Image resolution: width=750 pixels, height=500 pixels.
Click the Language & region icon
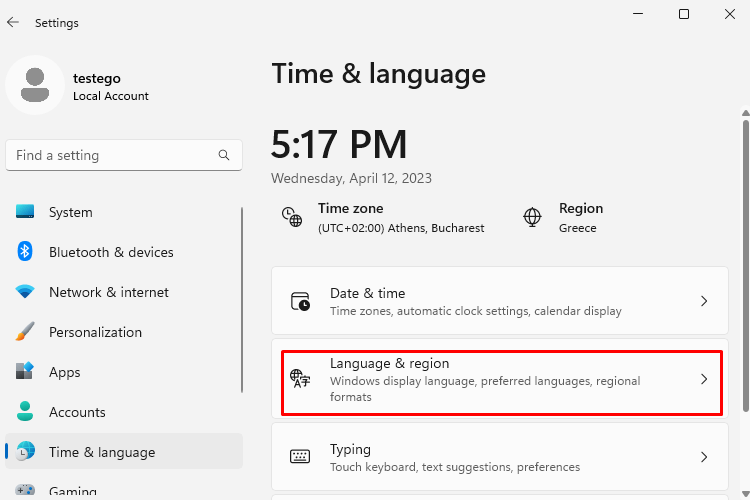point(300,379)
